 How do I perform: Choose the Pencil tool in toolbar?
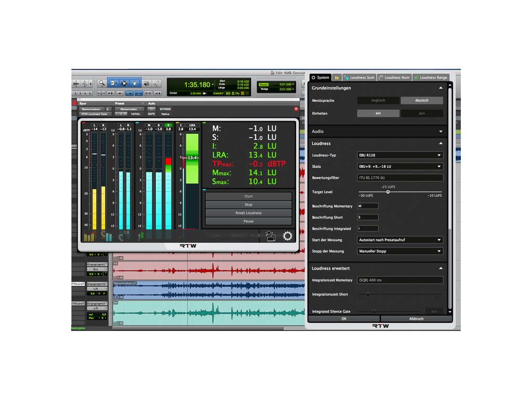pyautogui.click(x=157, y=83)
